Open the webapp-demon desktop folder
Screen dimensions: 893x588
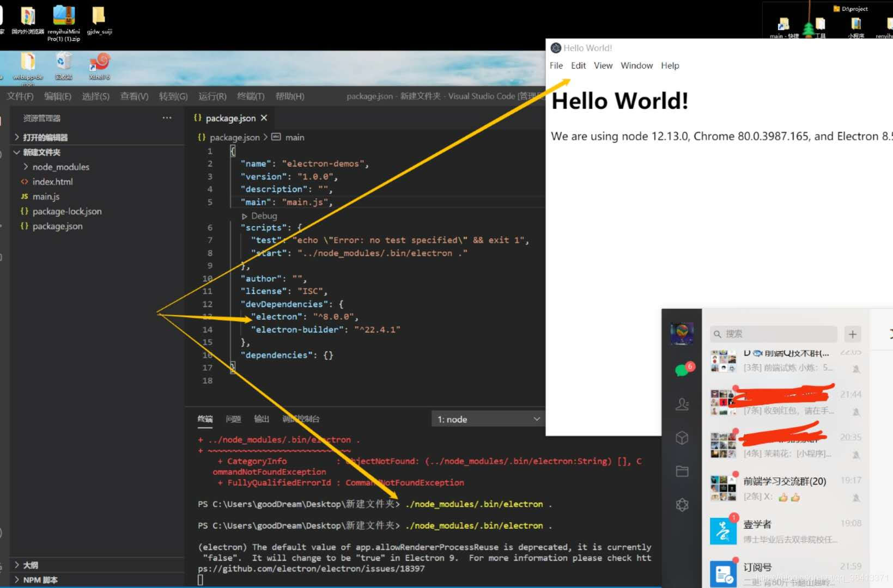coord(28,69)
